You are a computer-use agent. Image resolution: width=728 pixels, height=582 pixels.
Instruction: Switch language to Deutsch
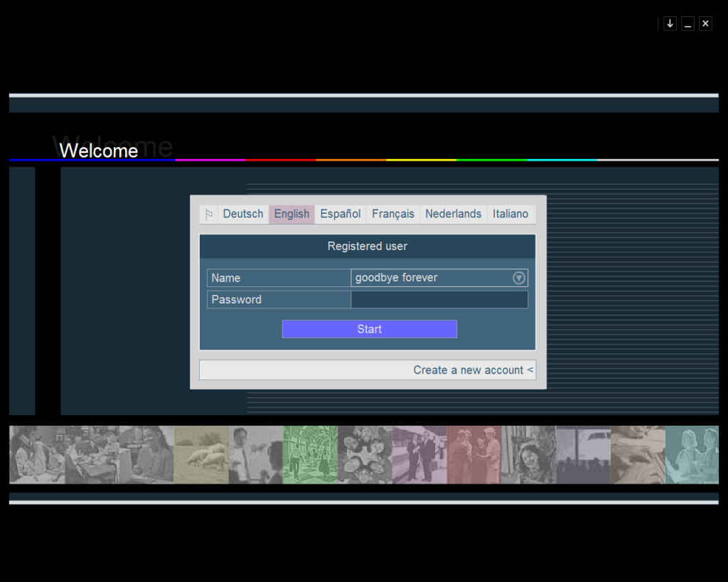(x=243, y=214)
